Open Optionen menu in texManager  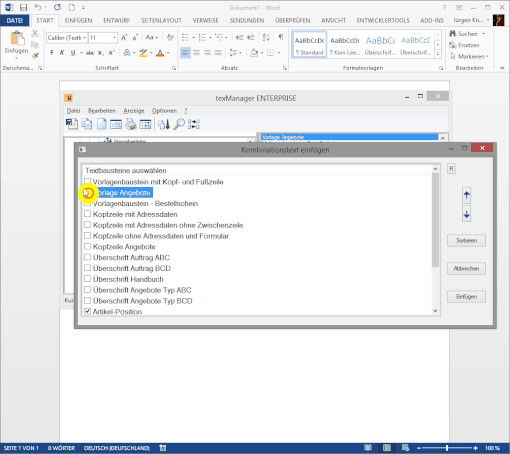click(164, 111)
